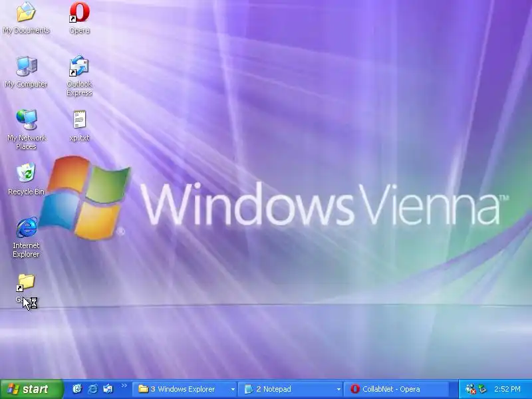This screenshot has width=532, height=399.
Task: Open the Start menu
Action: (32, 389)
